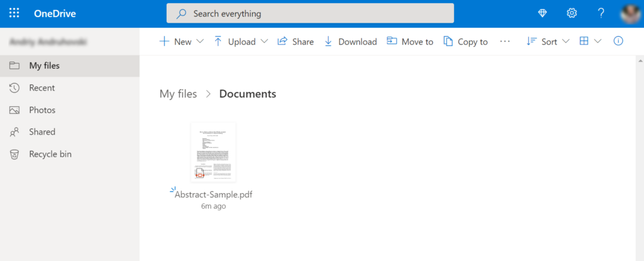Viewport: 644px width, 261px height.
Task: Open the Upload dropdown menu
Action: click(x=241, y=42)
